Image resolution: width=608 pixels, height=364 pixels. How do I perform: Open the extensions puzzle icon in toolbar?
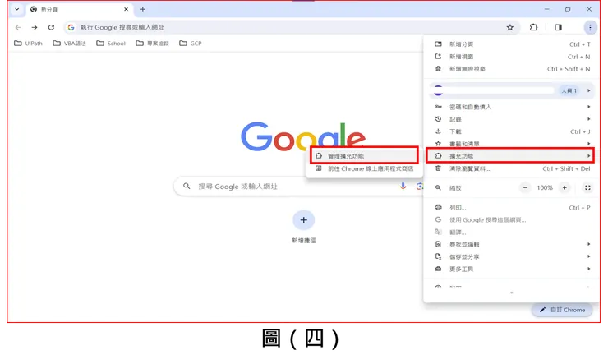[x=533, y=27]
